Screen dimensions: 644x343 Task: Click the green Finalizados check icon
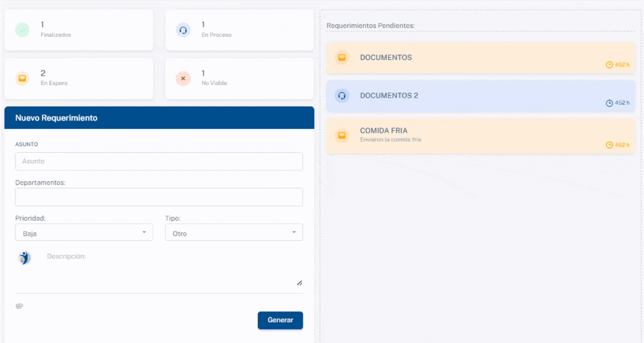click(23, 30)
